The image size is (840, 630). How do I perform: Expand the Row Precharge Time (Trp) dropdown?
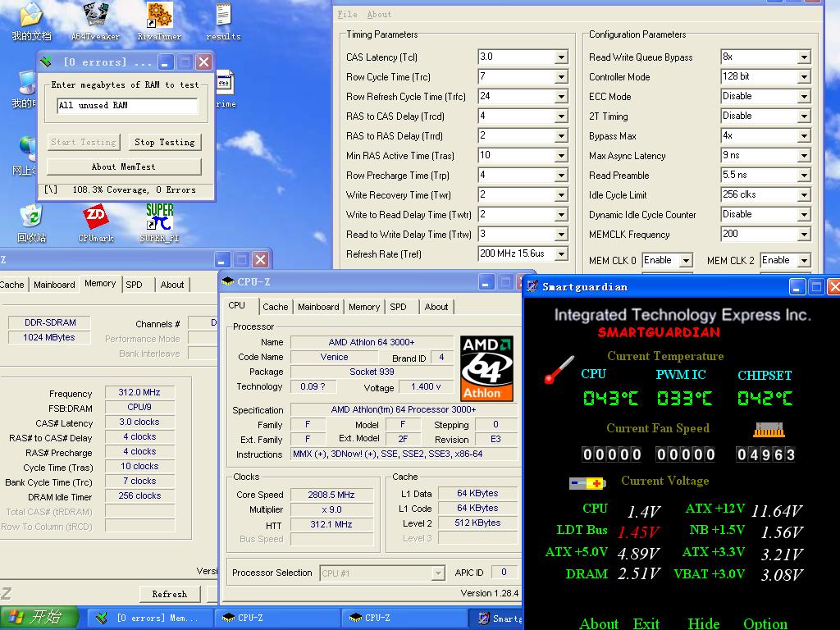pos(561,176)
